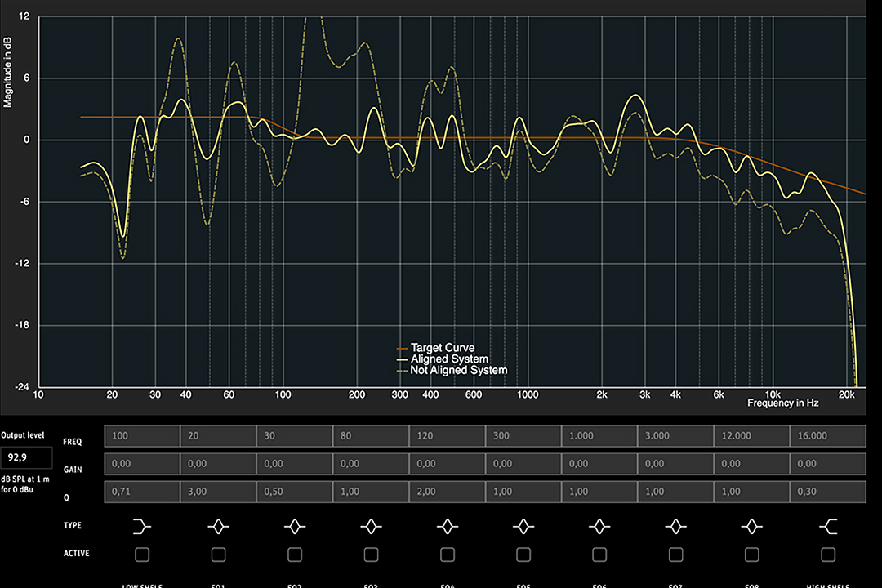882x588 pixels.
Task: Click the 'Magnitude in dB' axis label
Action: click(7, 72)
